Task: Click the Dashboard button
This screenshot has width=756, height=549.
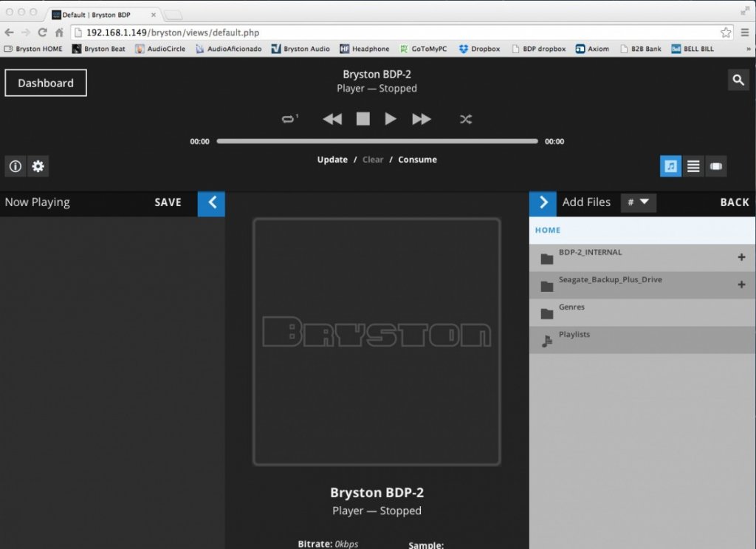Action: pos(46,83)
